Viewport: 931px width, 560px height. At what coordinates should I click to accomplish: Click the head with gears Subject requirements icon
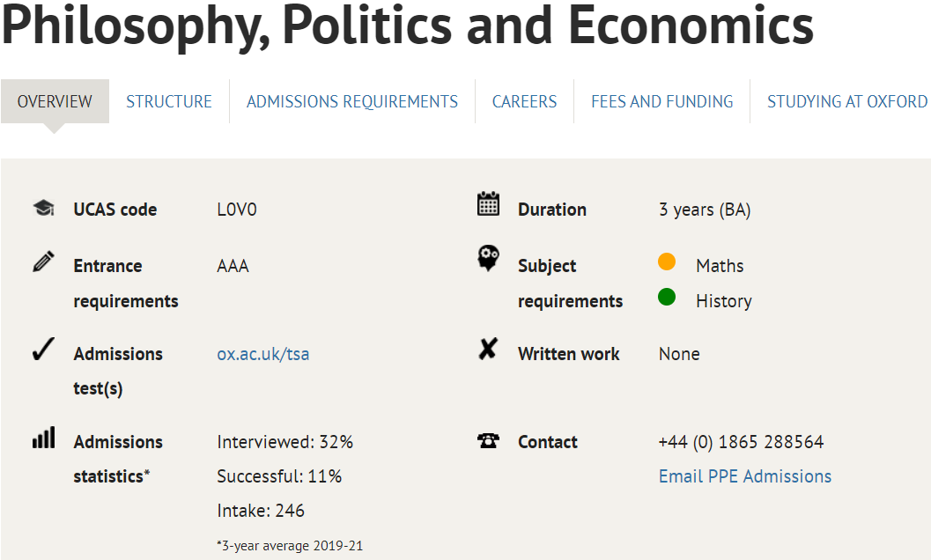(x=488, y=259)
